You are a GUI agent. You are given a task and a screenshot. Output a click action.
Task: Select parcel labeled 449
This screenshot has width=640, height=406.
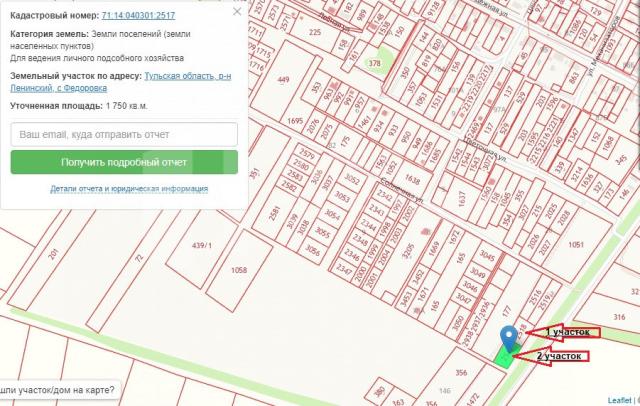[x=284, y=80]
